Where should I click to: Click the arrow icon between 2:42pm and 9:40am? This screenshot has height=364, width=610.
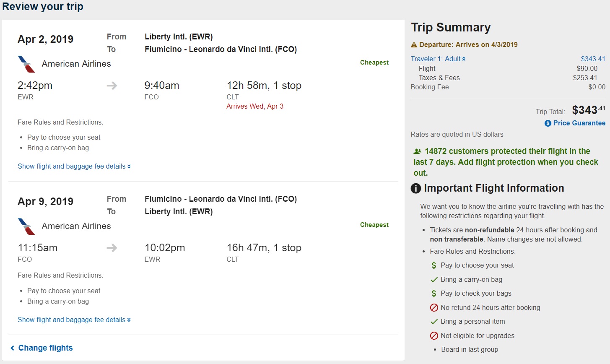click(112, 86)
